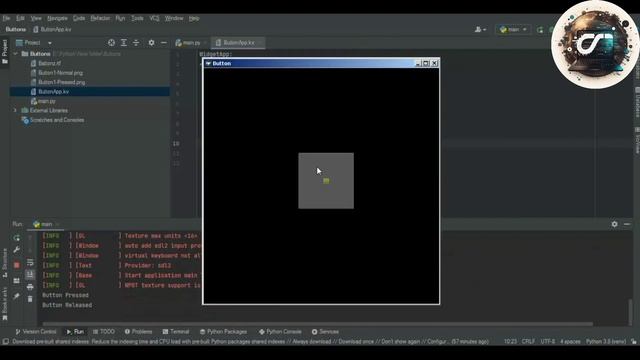
Task: Collapse the Buttons project folder
Action: [x=16, y=54]
